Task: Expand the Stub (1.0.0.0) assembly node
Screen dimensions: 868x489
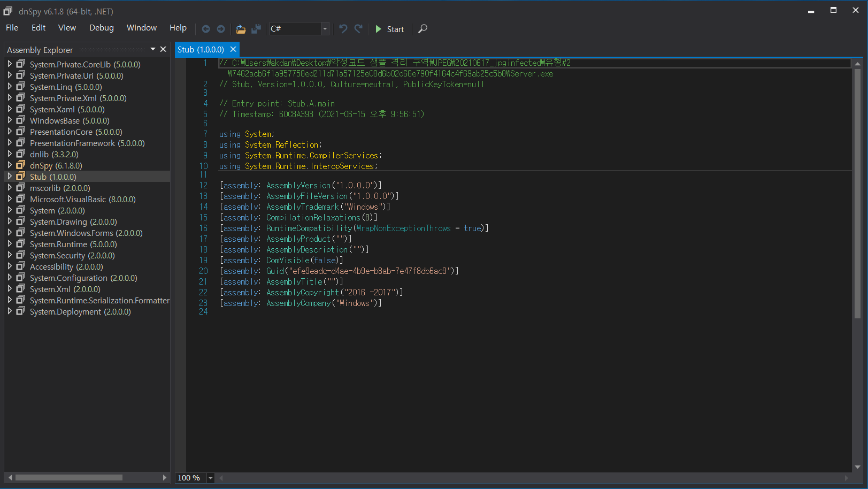Action: click(x=10, y=176)
